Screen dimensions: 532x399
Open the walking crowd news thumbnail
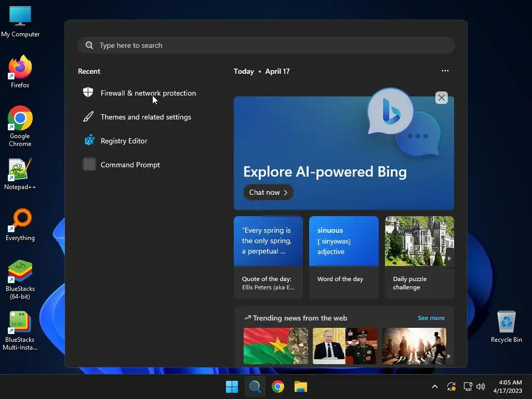(414, 345)
